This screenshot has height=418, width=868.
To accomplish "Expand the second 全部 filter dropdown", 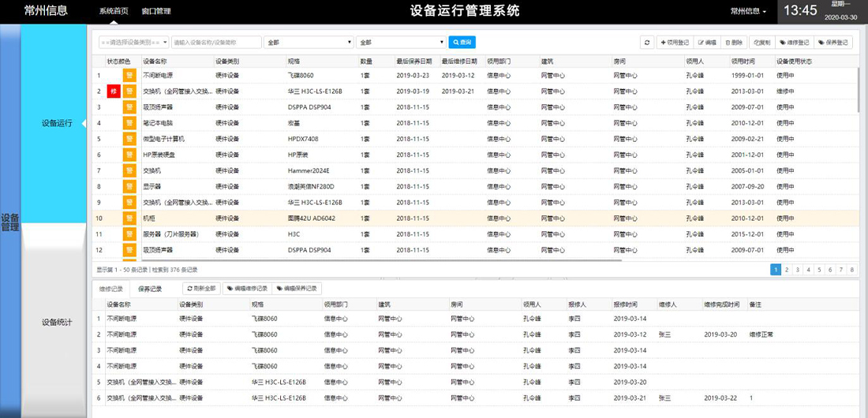I will click(x=401, y=43).
